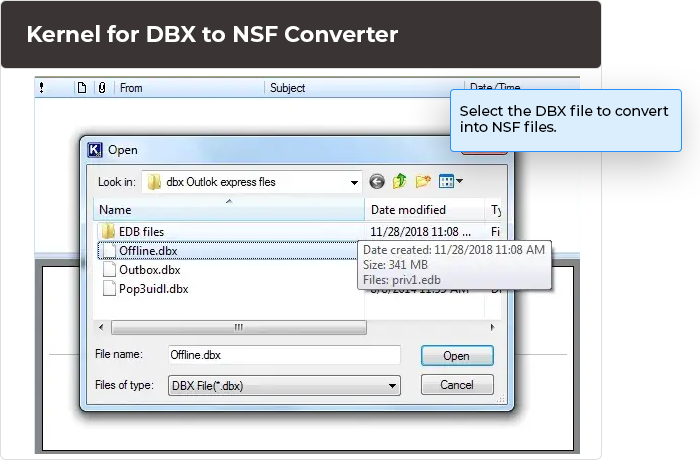
Task: Sort by Date modified column header
Action: [425, 209]
